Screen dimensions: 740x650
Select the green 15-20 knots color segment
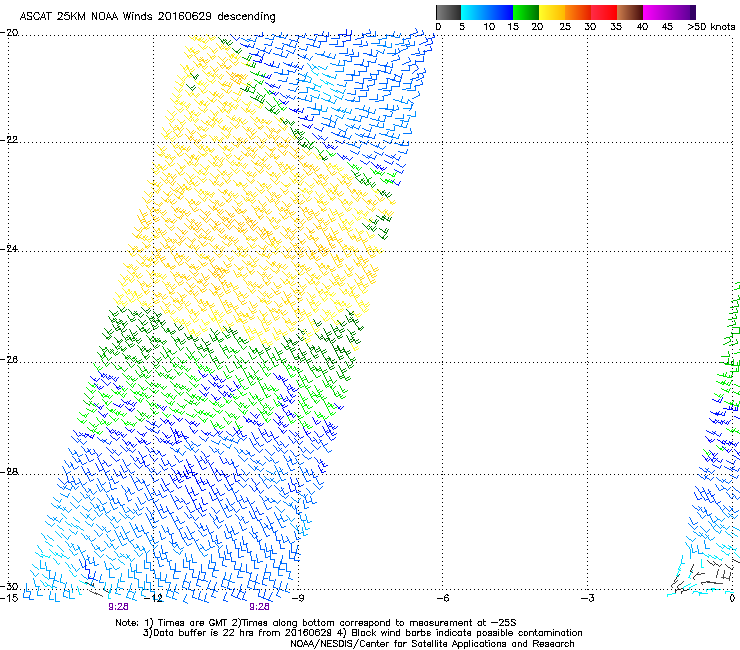point(526,12)
